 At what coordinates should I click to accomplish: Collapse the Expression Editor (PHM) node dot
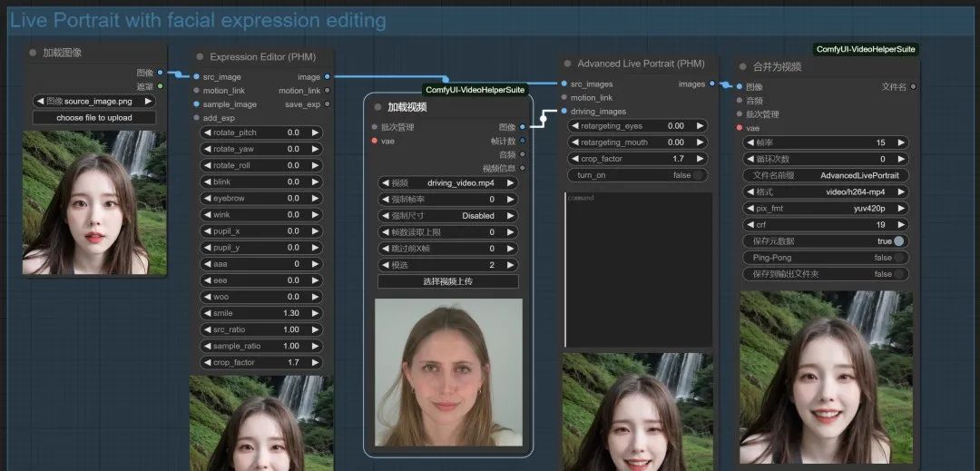(200, 57)
